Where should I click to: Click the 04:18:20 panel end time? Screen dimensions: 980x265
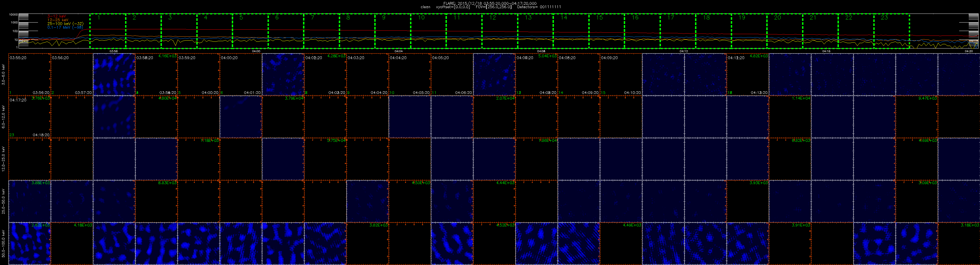[41, 135]
